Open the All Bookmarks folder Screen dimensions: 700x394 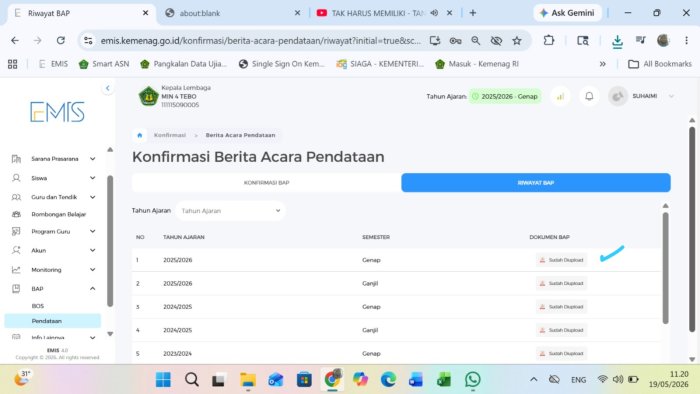coord(660,64)
